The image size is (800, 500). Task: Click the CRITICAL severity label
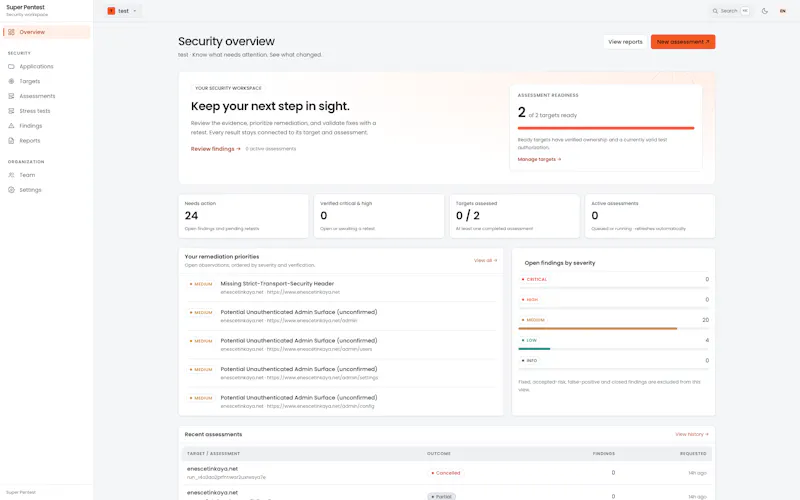(x=534, y=280)
